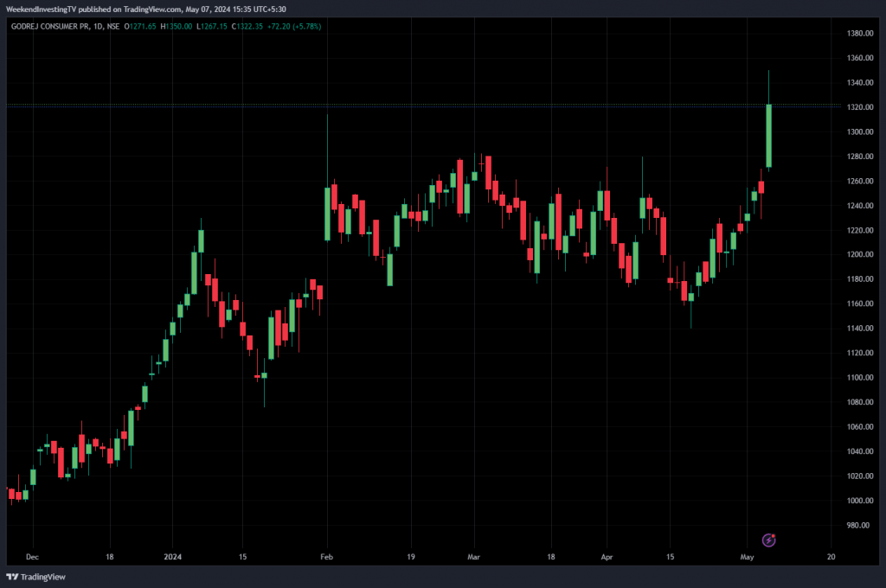Image resolution: width=886 pixels, height=588 pixels.
Task: Click the Dec label on time axis
Action: tap(32, 557)
